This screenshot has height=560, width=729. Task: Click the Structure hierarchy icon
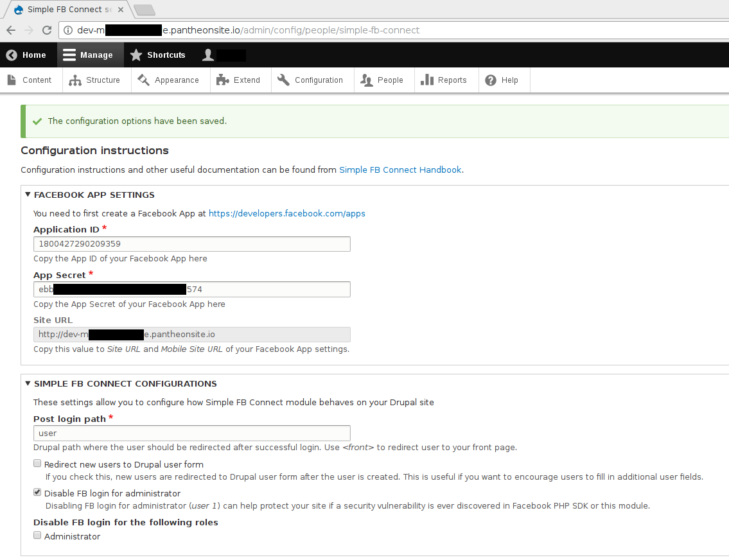pos(75,80)
